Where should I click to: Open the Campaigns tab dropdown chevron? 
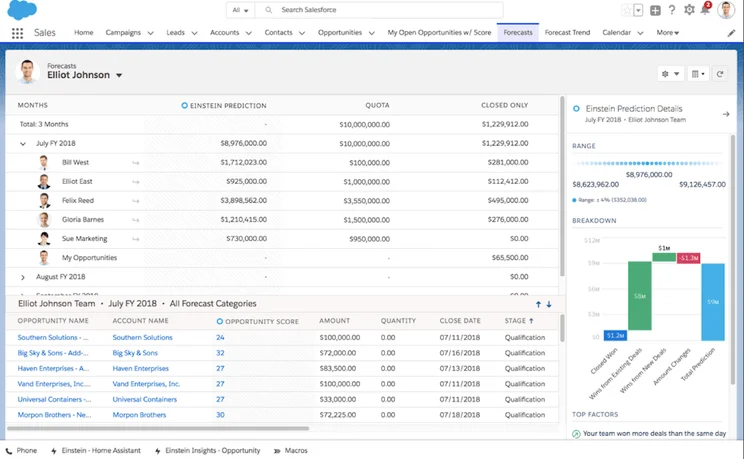pyautogui.click(x=150, y=33)
